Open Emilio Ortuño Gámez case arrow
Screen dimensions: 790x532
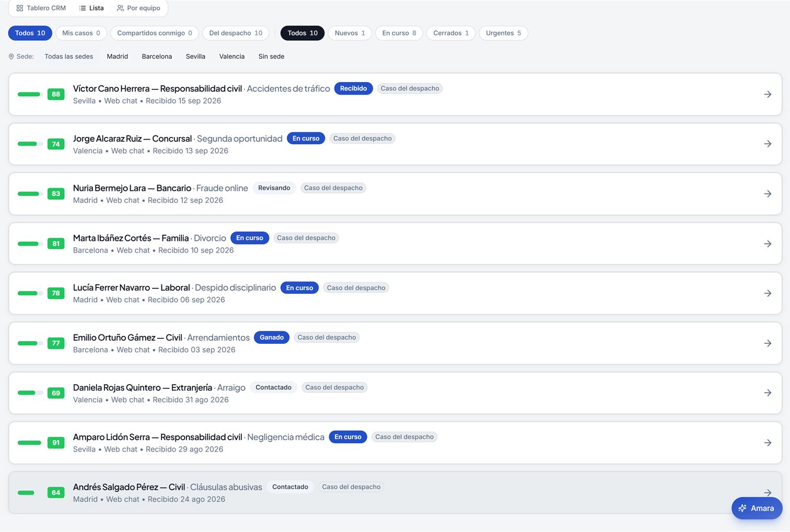[x=768, y=343]
